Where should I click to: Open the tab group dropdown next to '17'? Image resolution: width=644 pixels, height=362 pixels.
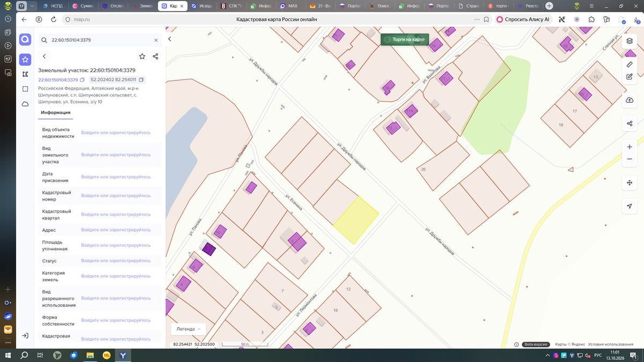[x=32, y=6]
